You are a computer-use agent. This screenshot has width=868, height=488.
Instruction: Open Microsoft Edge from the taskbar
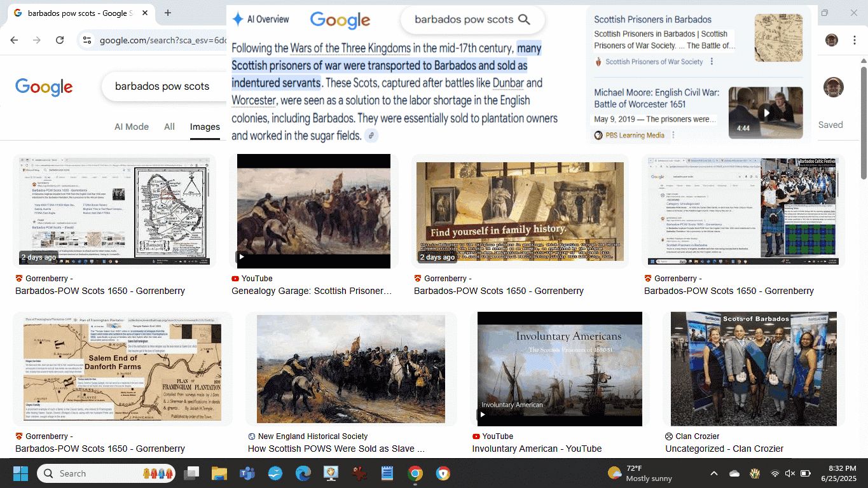[303, 473]
